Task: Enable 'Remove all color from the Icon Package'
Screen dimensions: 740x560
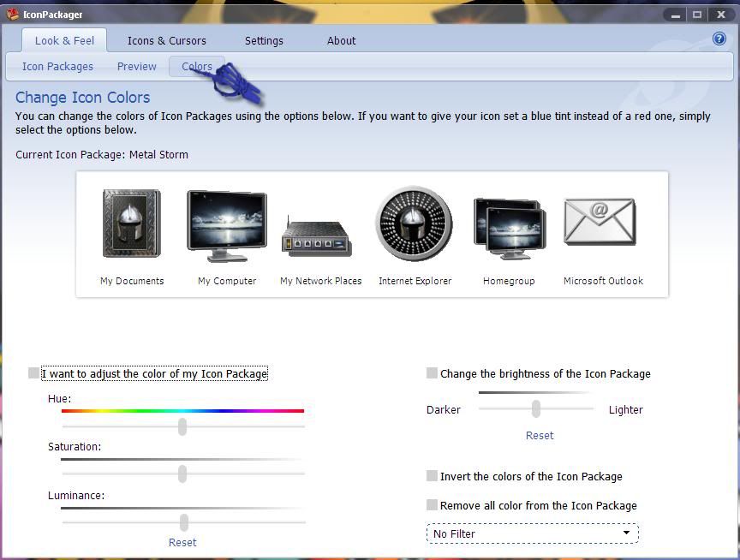Action: point(432,505)
